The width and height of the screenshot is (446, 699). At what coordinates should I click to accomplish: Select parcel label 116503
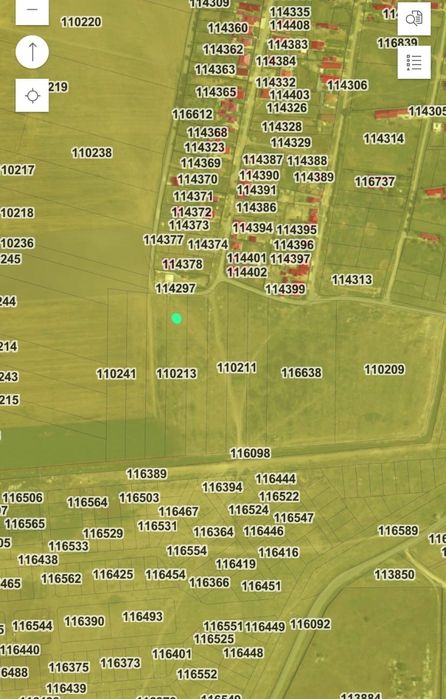click(139, 498)
